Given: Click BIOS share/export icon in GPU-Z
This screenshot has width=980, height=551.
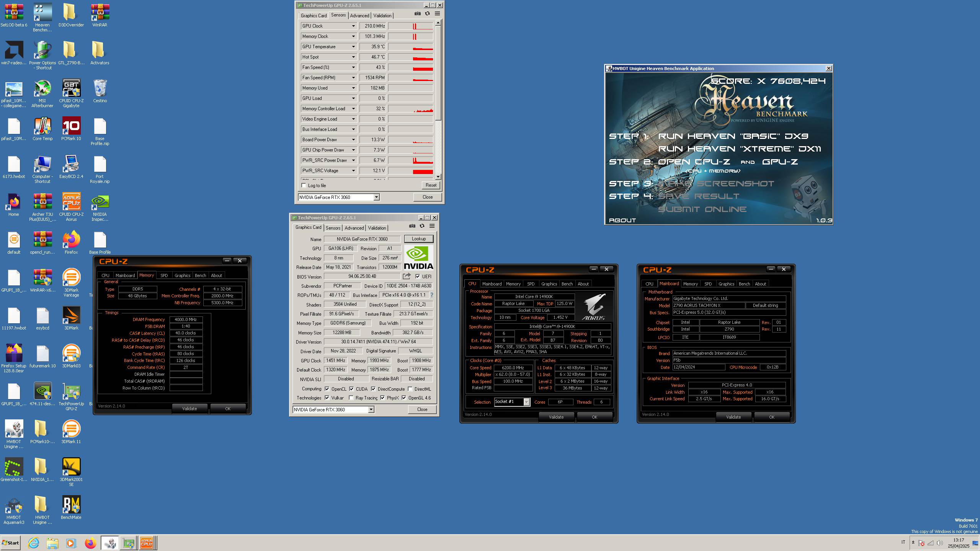Looking at the screenshot, I should [x=407, y=276].
